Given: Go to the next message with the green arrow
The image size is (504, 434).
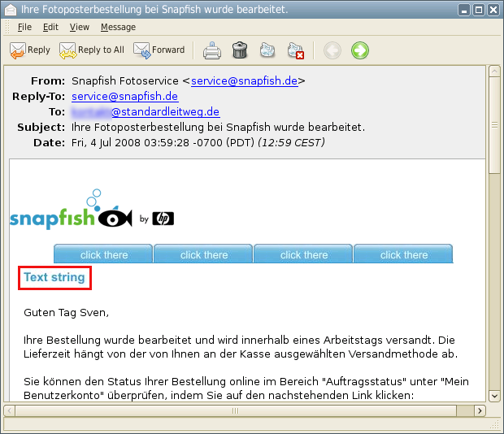Looking at the screenshot, I should (359, 50).
